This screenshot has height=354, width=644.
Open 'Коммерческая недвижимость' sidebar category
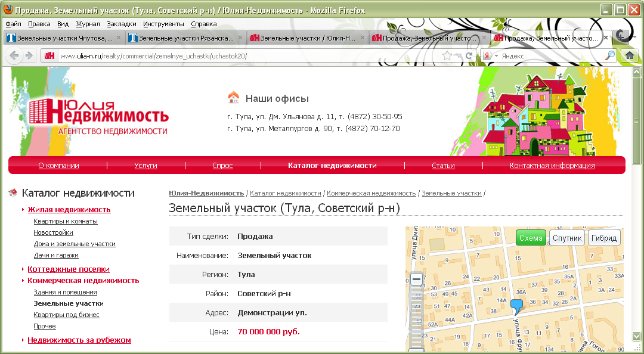click(83, 281)
